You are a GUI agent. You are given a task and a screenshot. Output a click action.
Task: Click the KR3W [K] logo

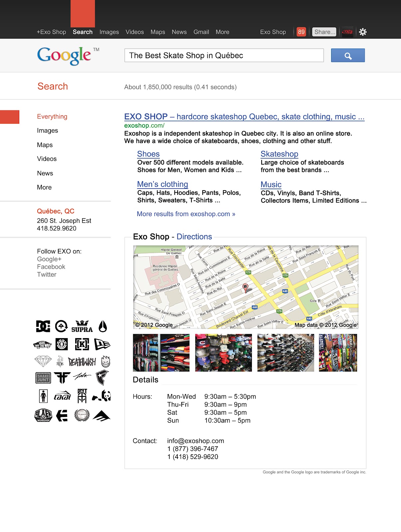(x=82, y=344)
